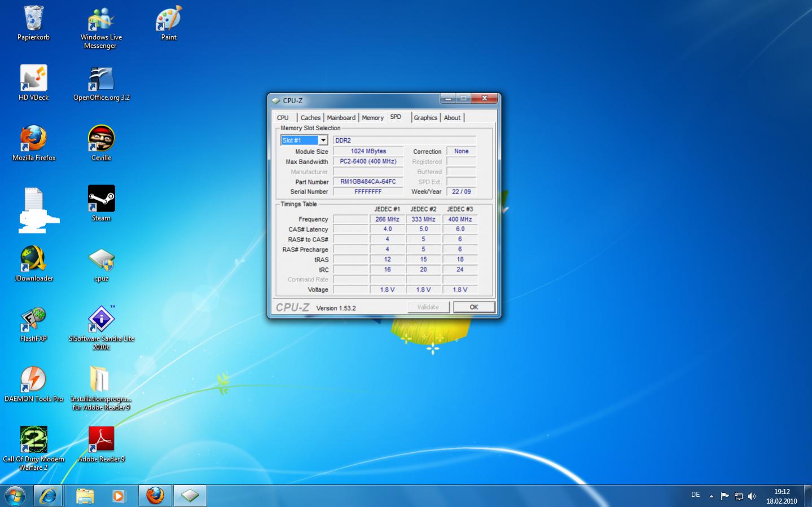Select SiSoftware Sandra Lite 2010c icon
The image size is (812, 507).
(101, 328)
